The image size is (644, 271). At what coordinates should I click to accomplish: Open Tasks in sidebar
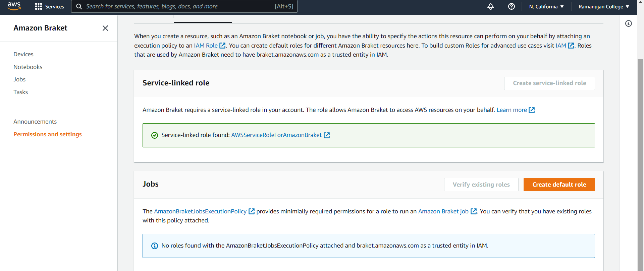[20, 92]
